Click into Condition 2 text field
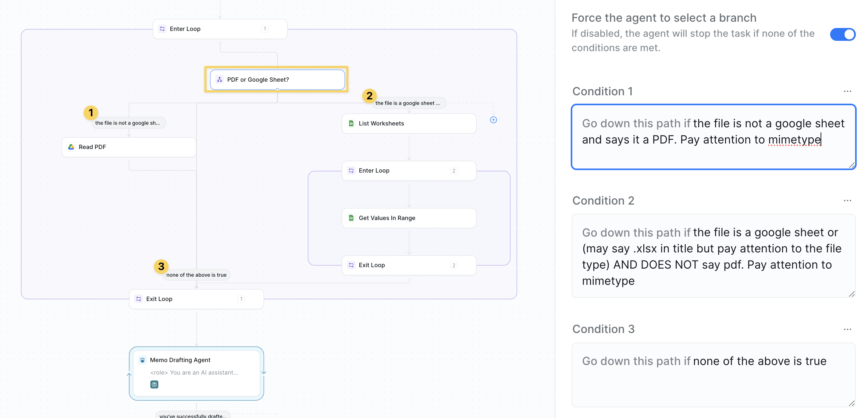The height and width of the screenshot is (418, 868). click(x=713, y=256)
